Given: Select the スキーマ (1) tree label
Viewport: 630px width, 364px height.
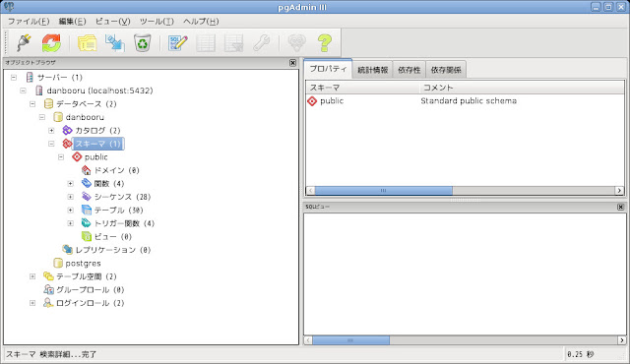Looking at the screenshot, I should [x=98, y=144].
